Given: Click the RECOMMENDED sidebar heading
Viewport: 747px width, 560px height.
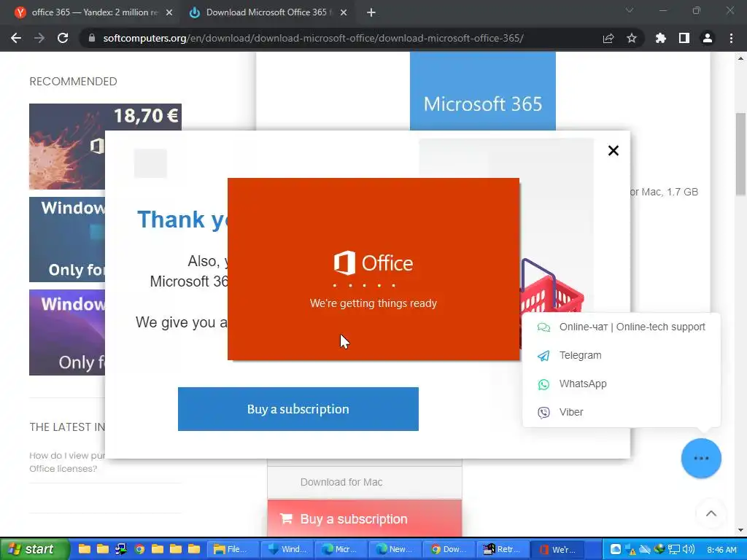Looking at the screenshot, I should (73, 82).
